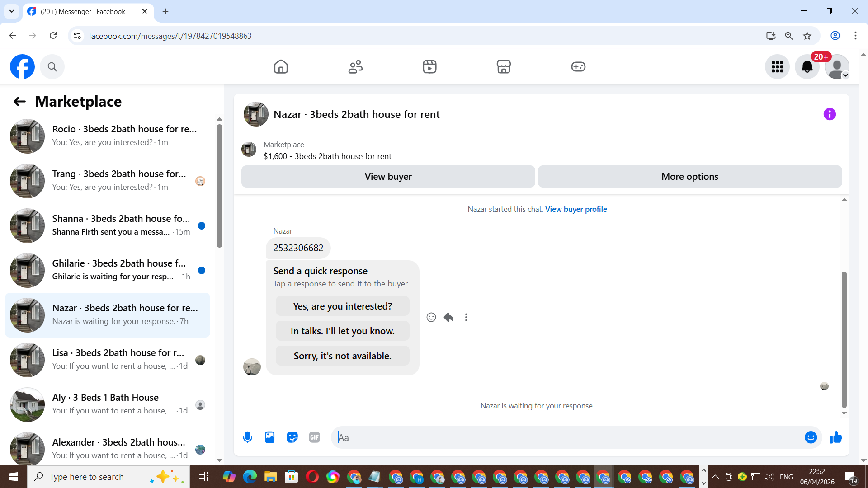Open Lisa's conversation
Image resolution: width=868 pixels, height=488 pixels.
click(x=108, y=360)
